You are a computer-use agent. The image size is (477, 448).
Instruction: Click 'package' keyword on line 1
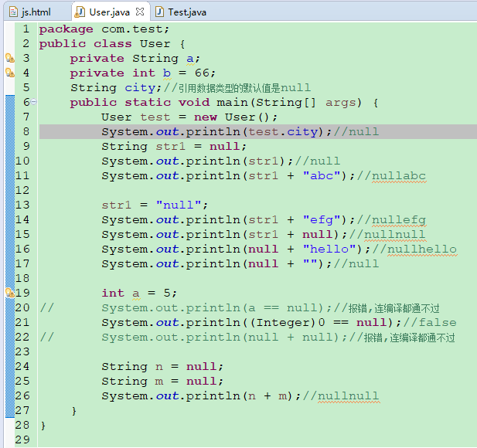tap(66, 30)
